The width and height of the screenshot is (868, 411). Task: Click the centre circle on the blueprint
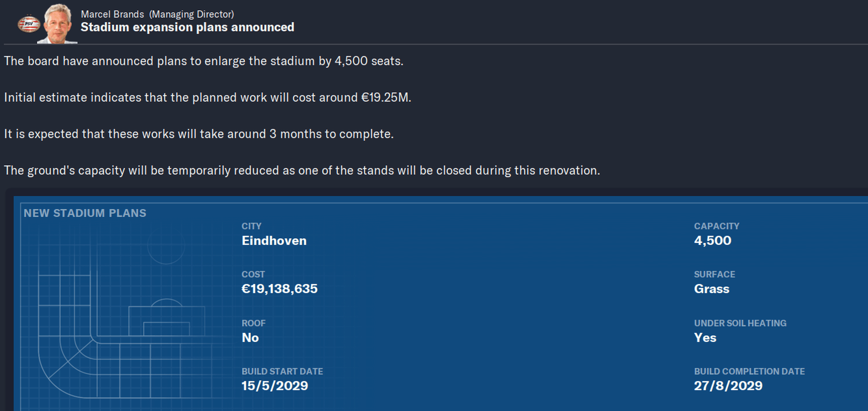tap(166, 245)
